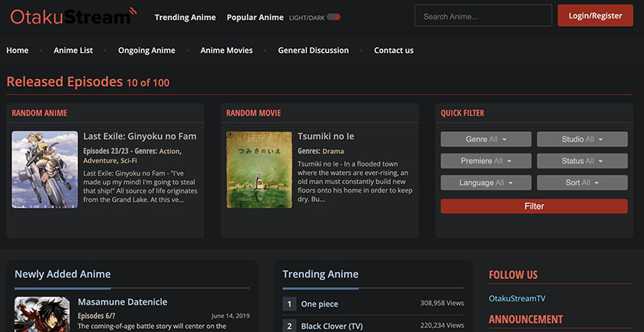Expand the Sort All dropdown
The height and width of the screenshot is (332, 644).
click(x=582, y=182)
